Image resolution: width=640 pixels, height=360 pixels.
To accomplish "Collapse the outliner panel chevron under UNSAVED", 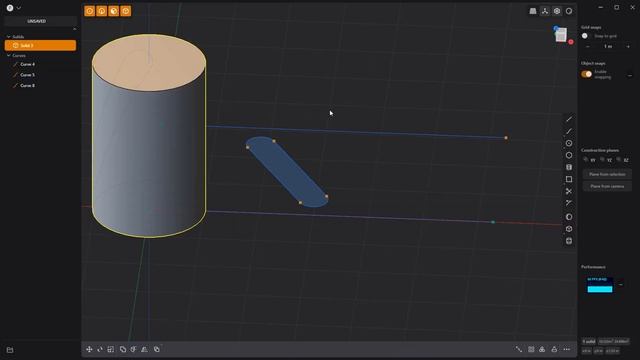I will tap(74, 29).
